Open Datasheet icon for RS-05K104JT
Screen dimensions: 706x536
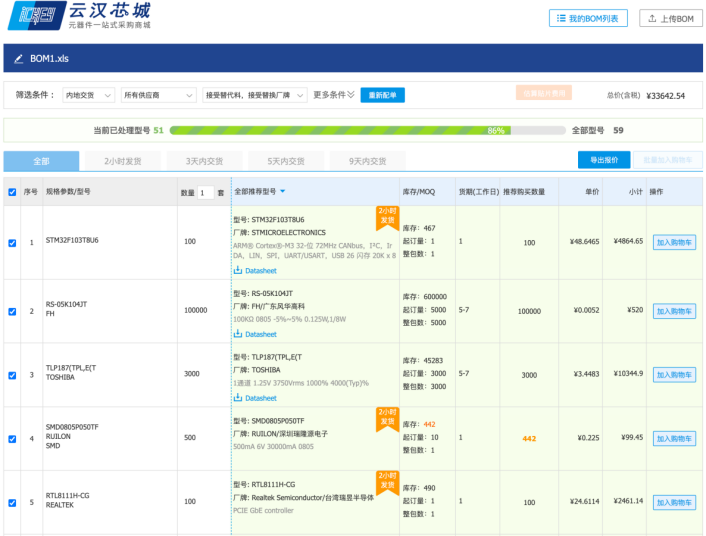238,333
